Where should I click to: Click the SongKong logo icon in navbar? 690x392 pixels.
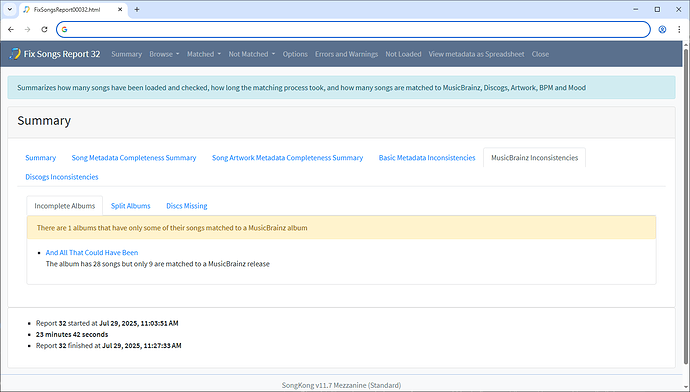(15, 54)
